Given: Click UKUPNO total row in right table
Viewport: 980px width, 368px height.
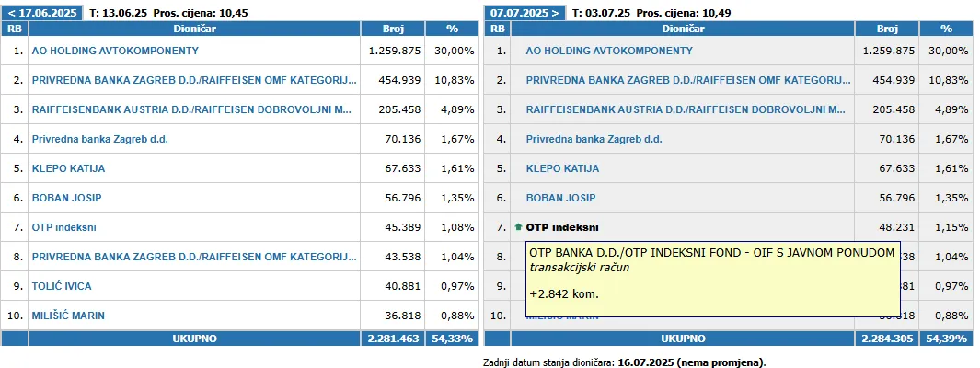Looking at the screenshot, I should pos(728,339).
